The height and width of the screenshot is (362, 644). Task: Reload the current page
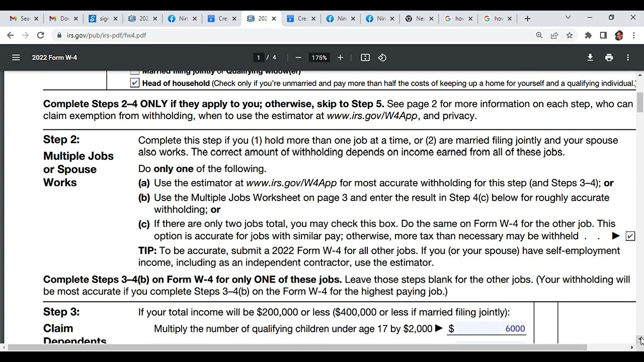(41, 35)
